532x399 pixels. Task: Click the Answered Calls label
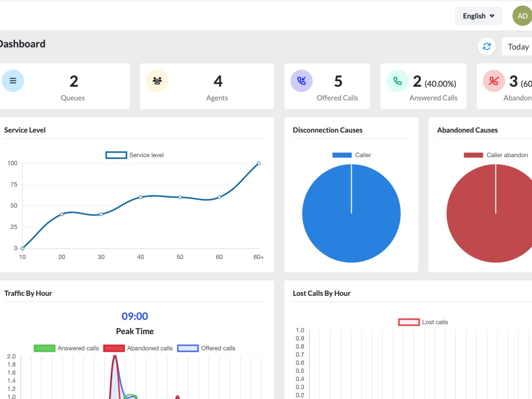[x=433, y=98]
